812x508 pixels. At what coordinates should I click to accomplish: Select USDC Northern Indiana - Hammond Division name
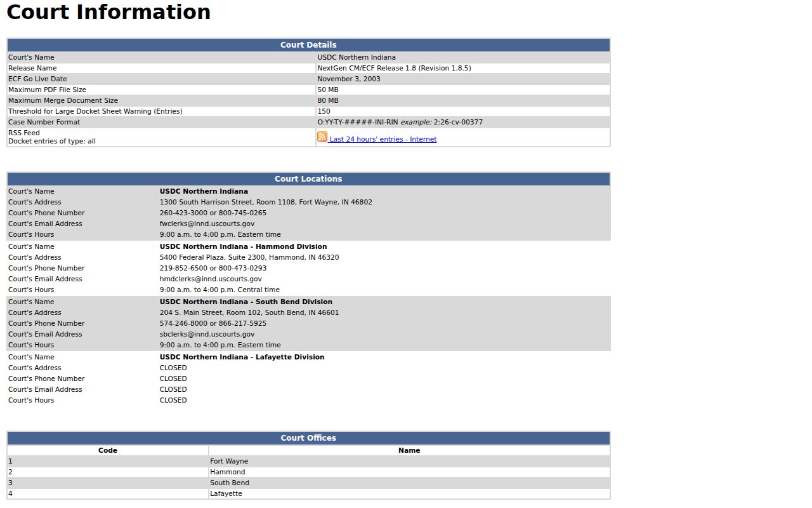[x=243, y=246]
